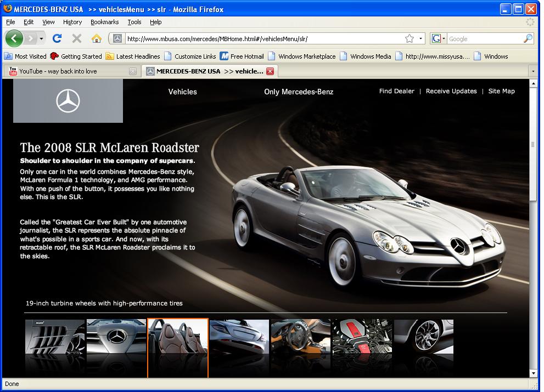Image resolution: width=544 pixels, height=392 pixels.
Task: Expand the address bar URL history dropdown
Action: [420, 39]
